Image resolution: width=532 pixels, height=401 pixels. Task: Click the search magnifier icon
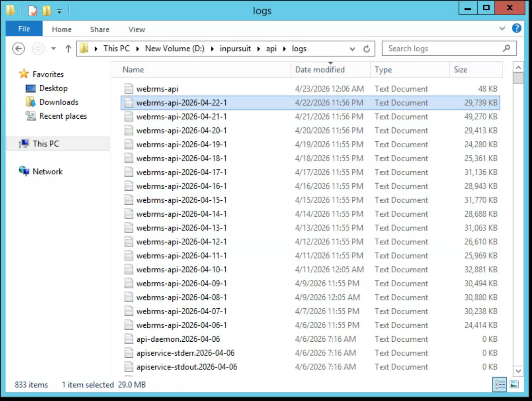tap(506, 48)
